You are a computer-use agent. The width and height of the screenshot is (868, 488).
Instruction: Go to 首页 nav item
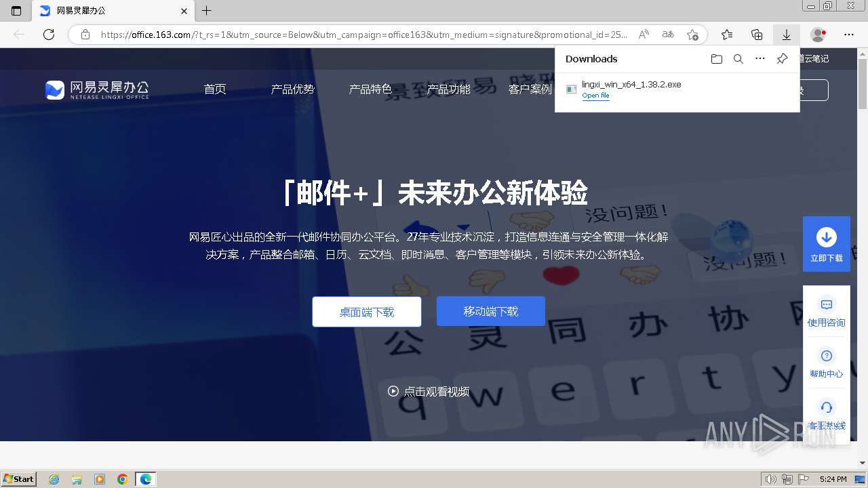click(215, 89)
